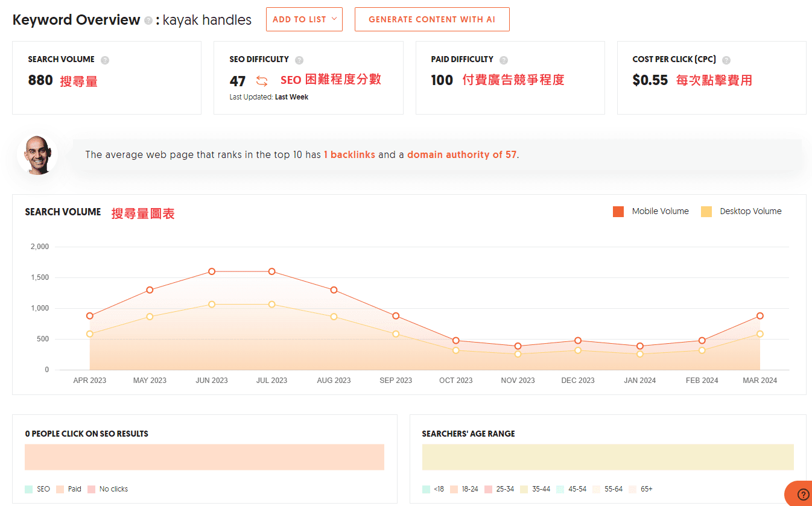Click the 45-54 age legend swatch

[x=560, y=489]
